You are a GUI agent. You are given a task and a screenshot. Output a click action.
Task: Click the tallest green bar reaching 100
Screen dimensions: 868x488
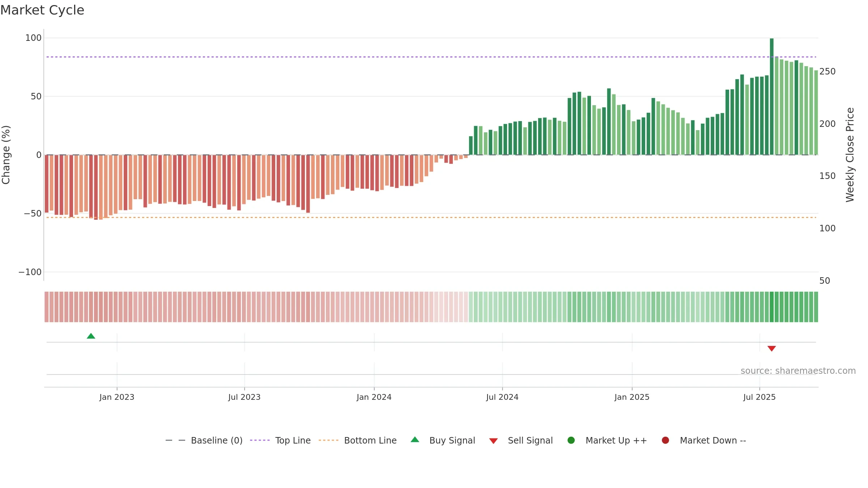coord(771,97)
